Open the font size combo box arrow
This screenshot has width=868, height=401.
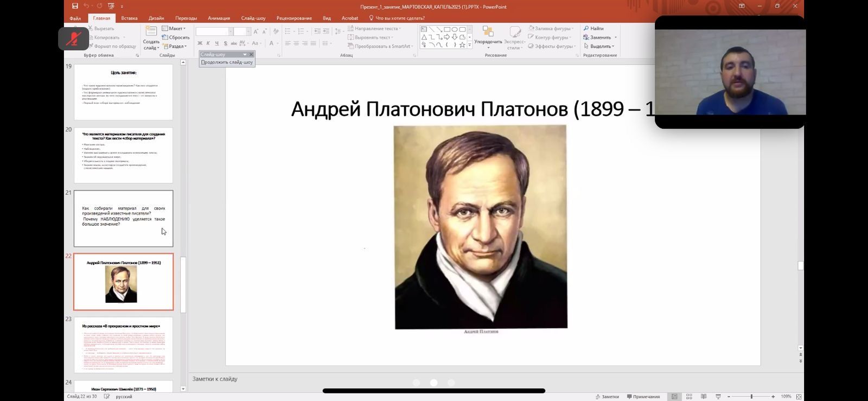248,31
